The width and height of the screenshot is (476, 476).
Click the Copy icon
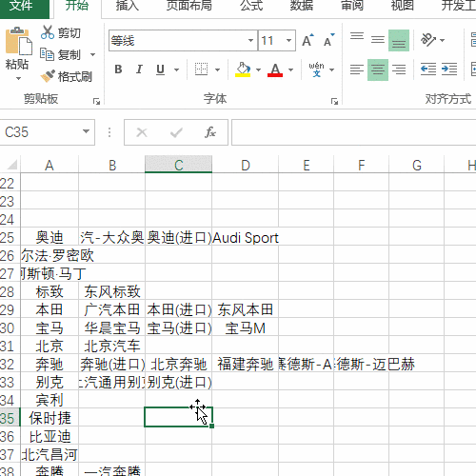click(48, 54)
